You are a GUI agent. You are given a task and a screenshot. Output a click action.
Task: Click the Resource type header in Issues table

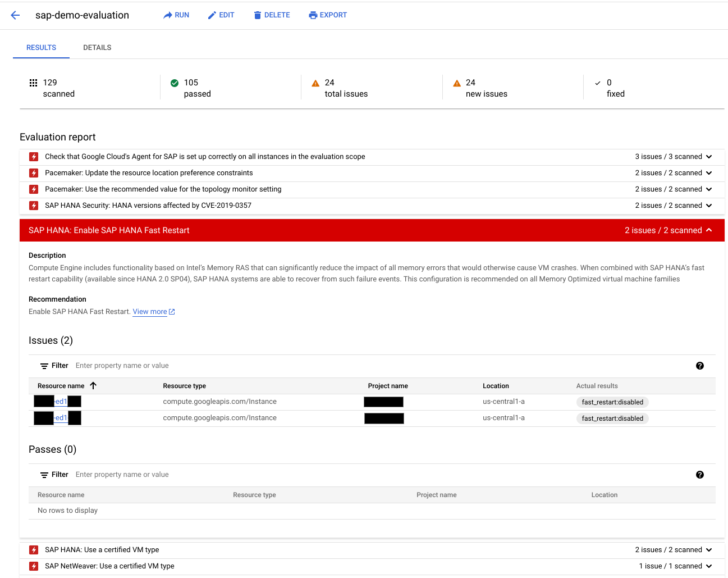(184, 386)
